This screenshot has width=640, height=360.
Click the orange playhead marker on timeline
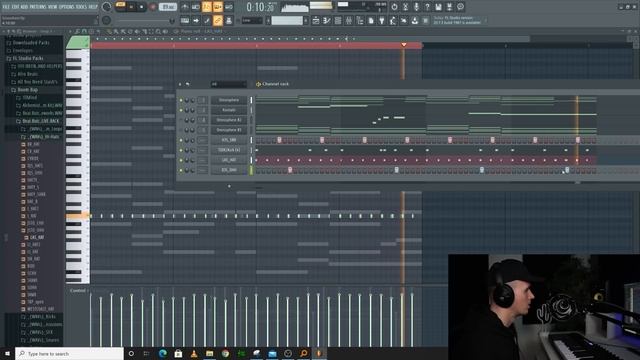pos(404,44)
